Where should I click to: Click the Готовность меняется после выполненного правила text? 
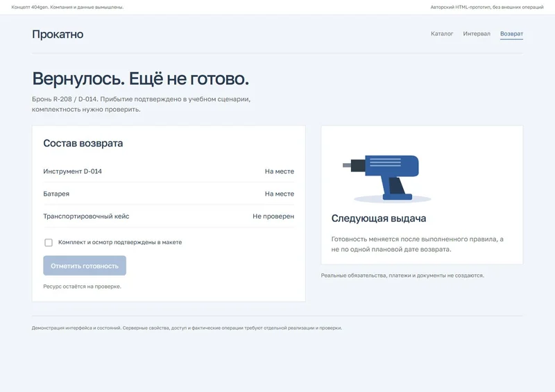coord(418,244)
